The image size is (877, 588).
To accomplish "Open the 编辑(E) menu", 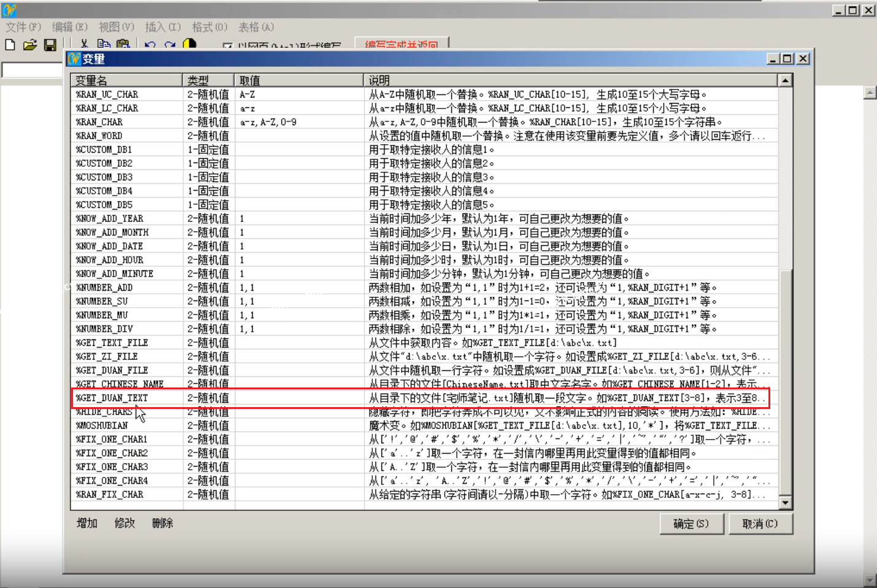I will (x=70, y=27).
